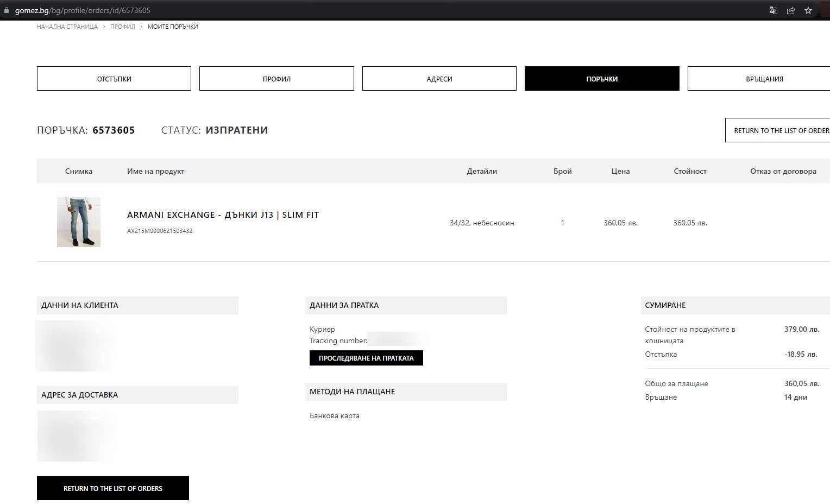Click product name ARMANI EXCHANGE - ДЪНКИ J13 | SLIM FIT
Screen dimensions: 830x504
[223, 215]
